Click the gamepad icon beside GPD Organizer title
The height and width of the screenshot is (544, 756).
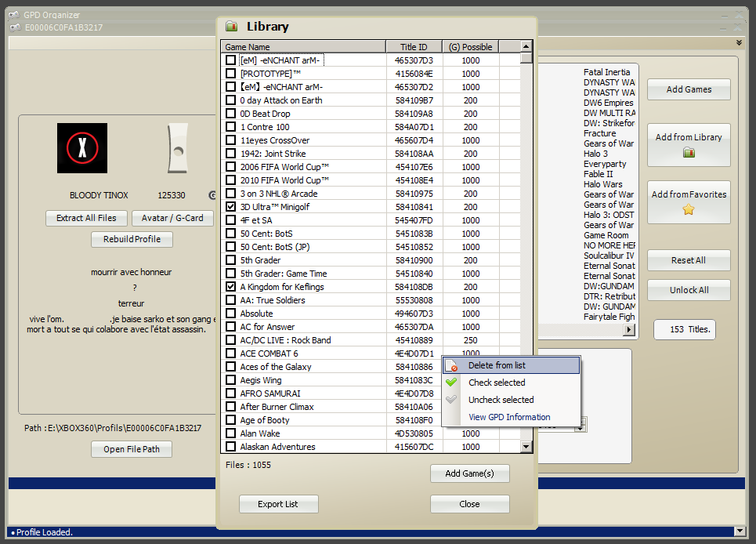[x=13, y=15]
